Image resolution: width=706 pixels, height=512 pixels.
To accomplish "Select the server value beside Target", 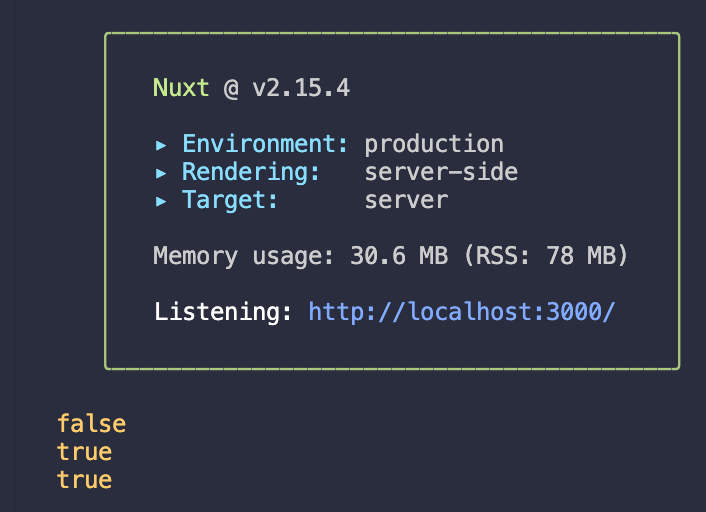I will (406, 200).
